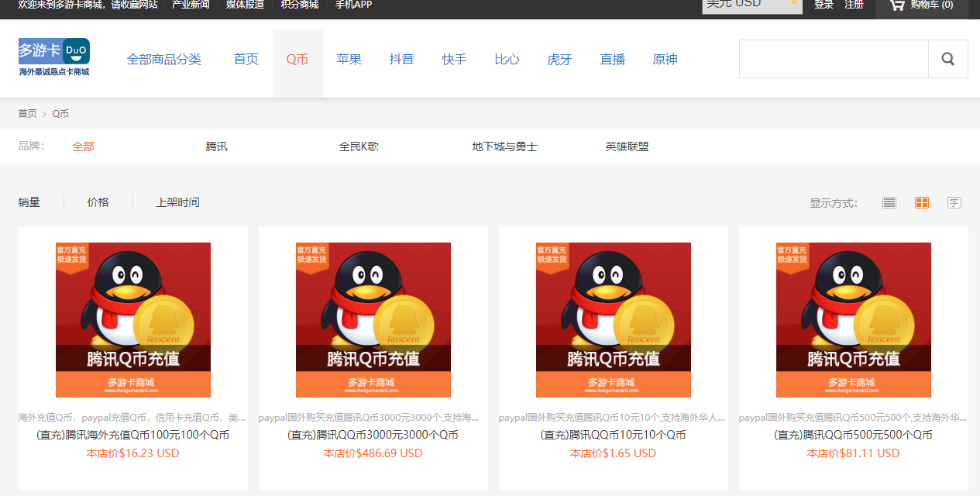The width and height of the screenshot is (980, 496).
Task: Open the 抖音 navigation item
Action: [x=401, y=59]
